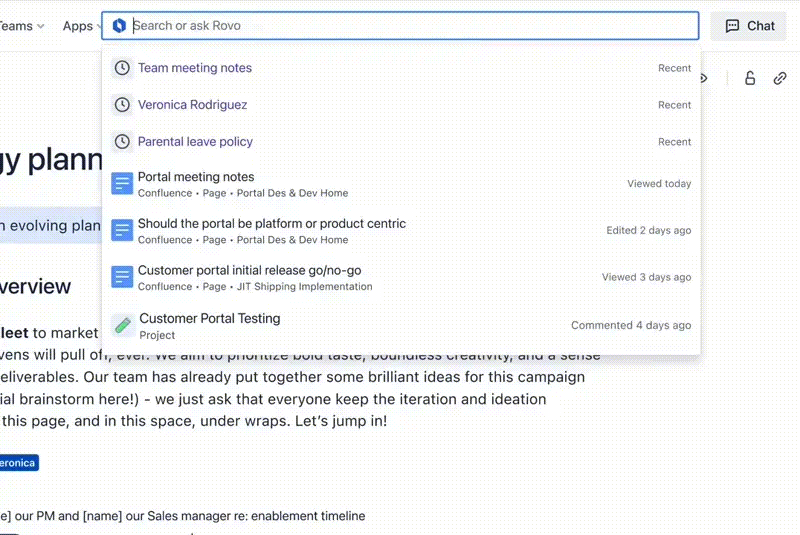Select Team meeting notes recent search
Image resolution: width=800 pixels, height=535 pixels.
point(195,68)
